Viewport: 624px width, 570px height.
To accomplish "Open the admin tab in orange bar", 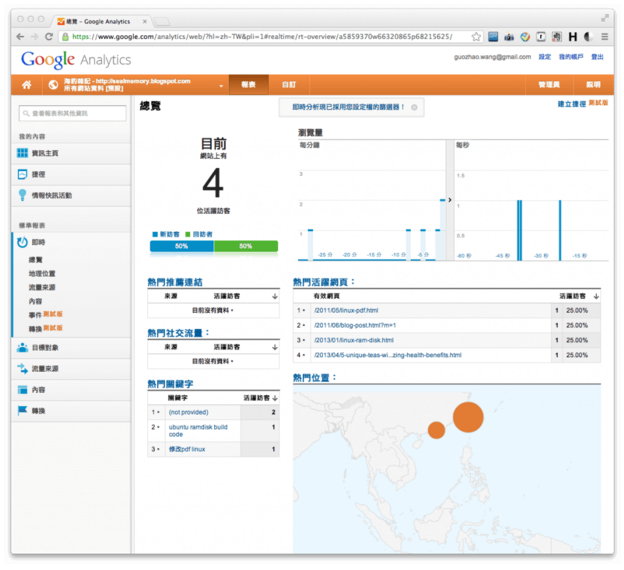I will [x=549, y=84].
